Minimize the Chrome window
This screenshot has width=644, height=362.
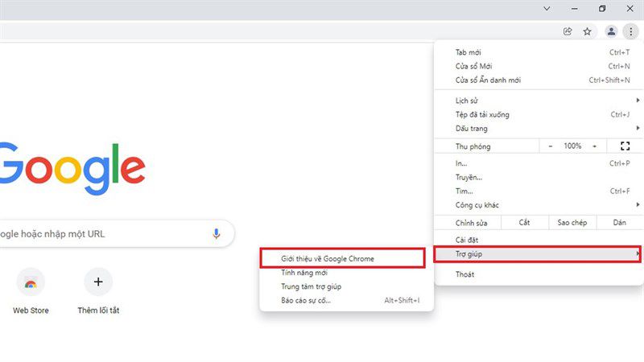tap(574, 9)
